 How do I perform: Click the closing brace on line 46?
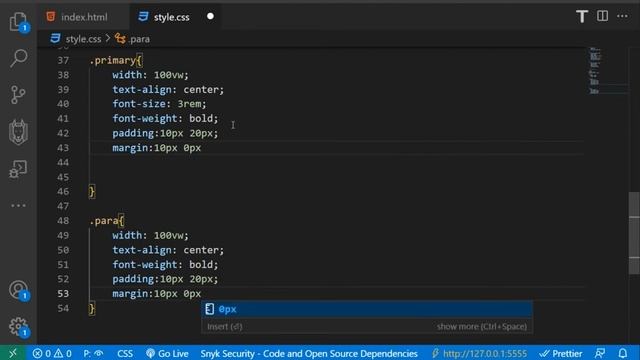[x=92, y=191]
